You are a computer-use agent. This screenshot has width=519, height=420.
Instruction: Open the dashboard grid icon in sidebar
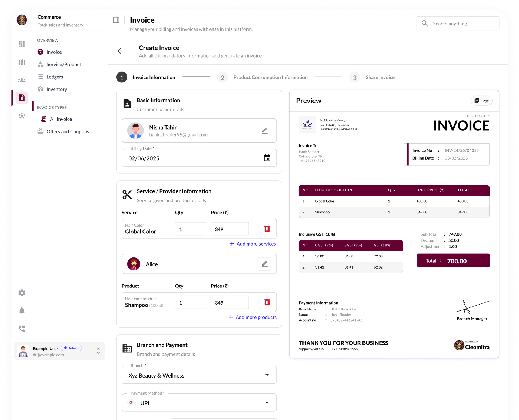coord(22,44)
